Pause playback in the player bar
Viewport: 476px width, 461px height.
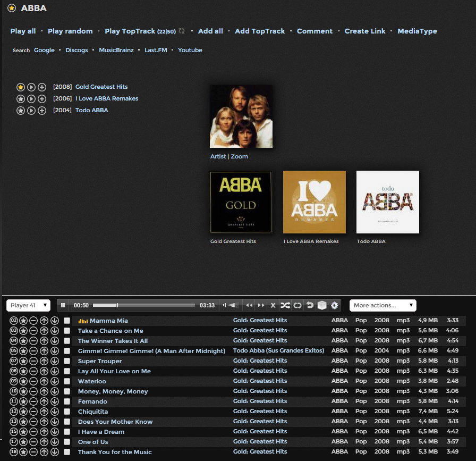click(63, 305)
